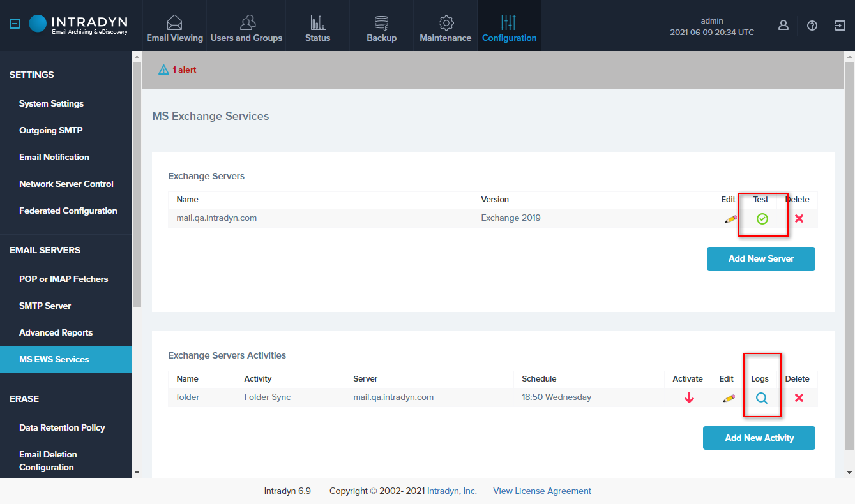
Task: Open Network Server Control
Action: coord(66,184)
